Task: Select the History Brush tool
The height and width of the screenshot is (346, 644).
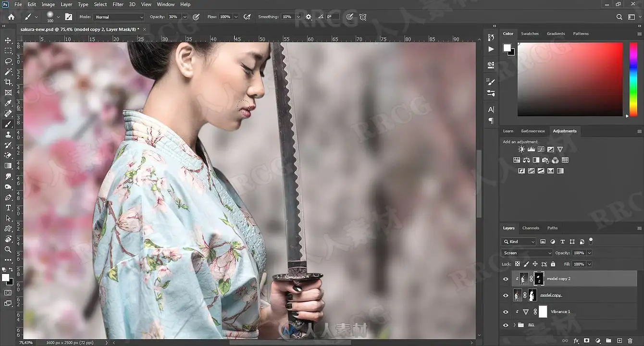Action: click(8, 145)
